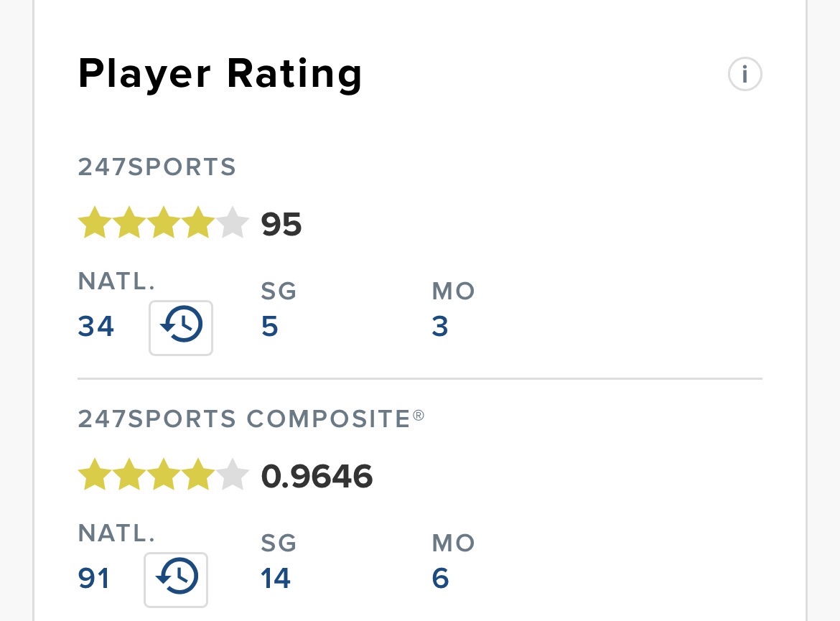Click the Composite national rank 91
Image resolution: width=840 pixels, height=621 pixels.
tap(94, 578)
